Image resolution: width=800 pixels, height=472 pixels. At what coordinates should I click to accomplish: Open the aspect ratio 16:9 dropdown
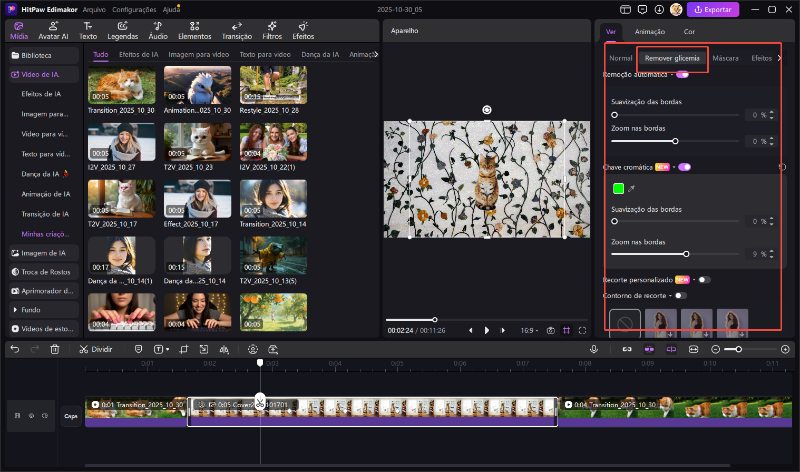(529, 331)
